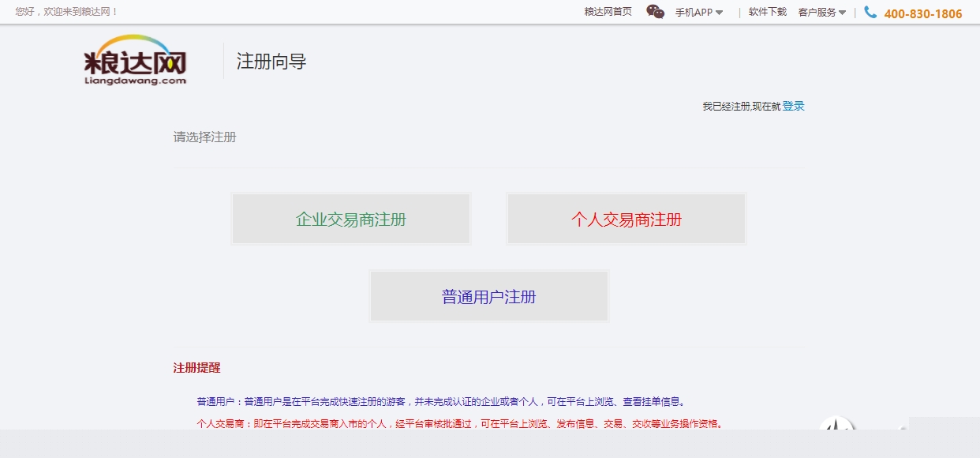Expand the arrow beside 客户服务

[x=842, y=13]
